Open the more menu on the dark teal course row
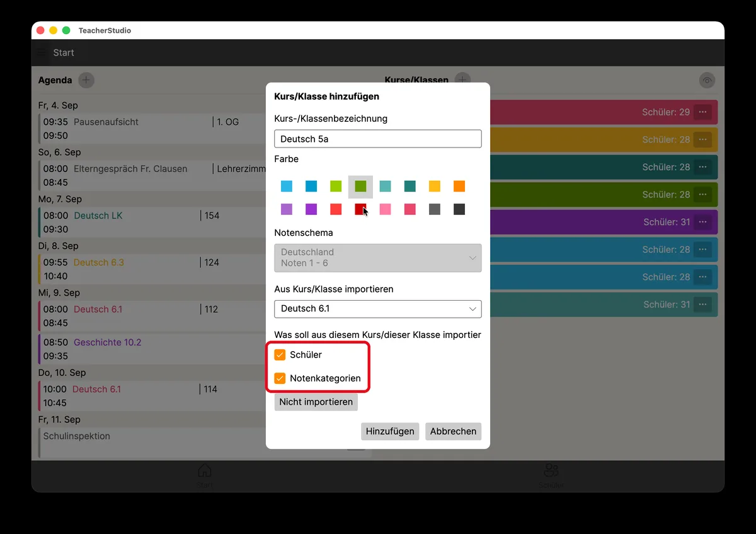 click(x=702, y=167)
